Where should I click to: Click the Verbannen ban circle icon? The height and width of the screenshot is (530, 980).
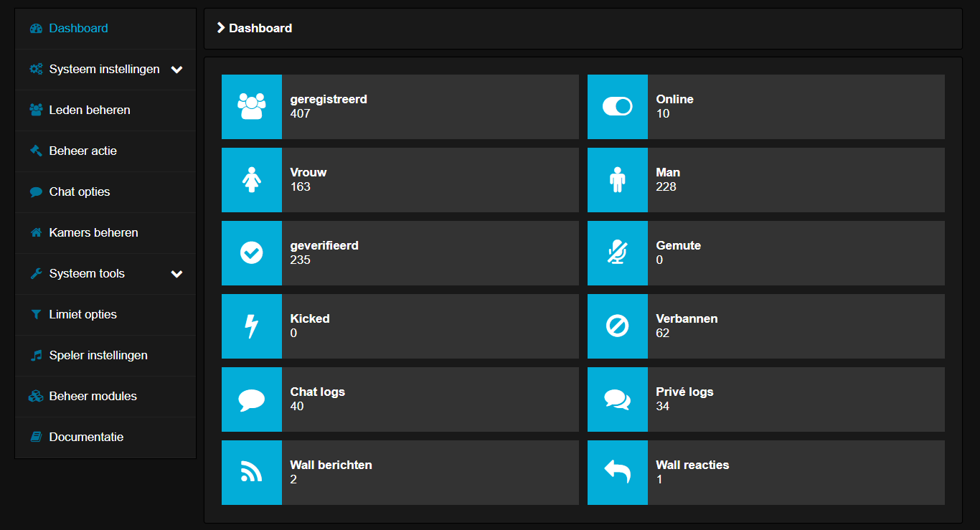[617, 326]
